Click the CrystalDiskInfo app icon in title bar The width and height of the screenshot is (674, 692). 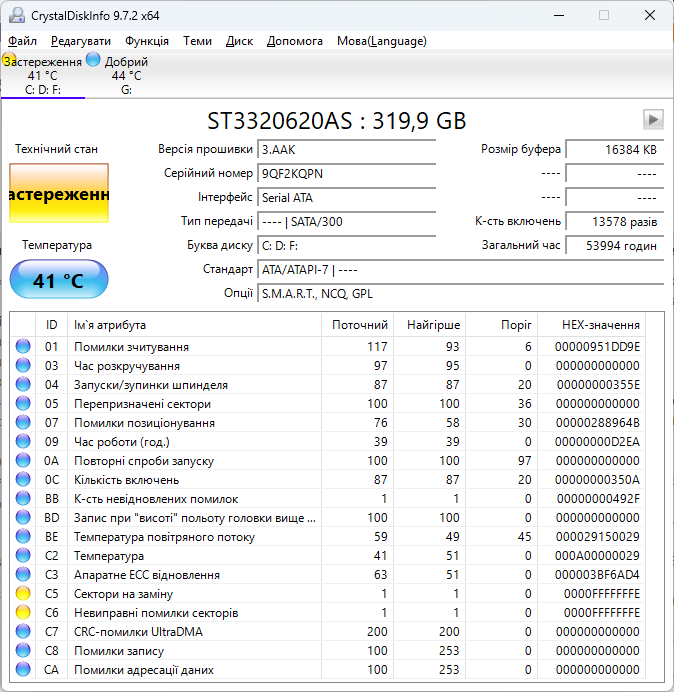[x=17, y=15]
